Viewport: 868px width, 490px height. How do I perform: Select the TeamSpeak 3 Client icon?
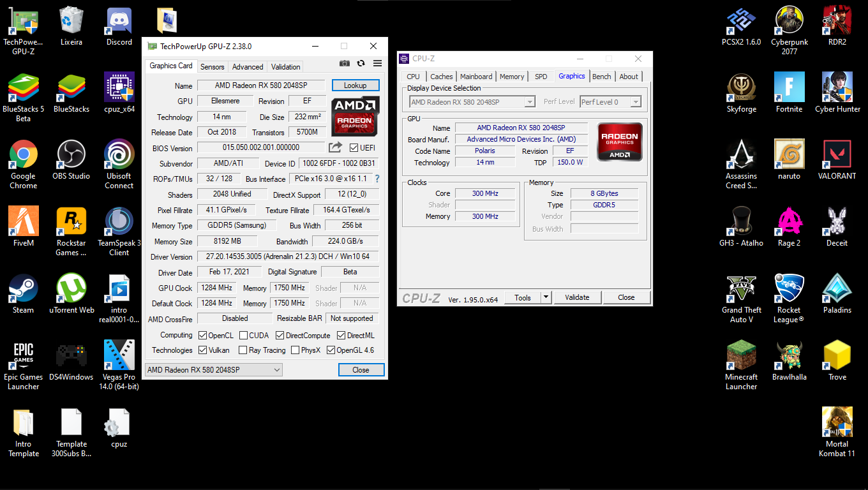coord(119,232)
